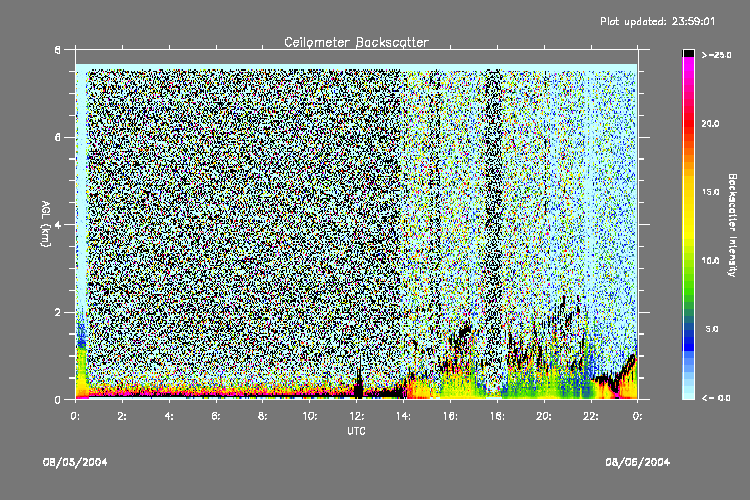
Task: Click the colorbar value 10.0
Action: click(710, 260)
